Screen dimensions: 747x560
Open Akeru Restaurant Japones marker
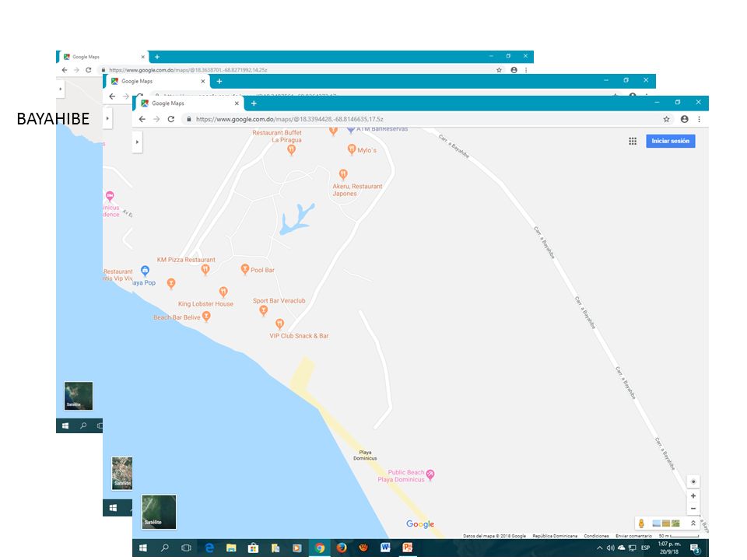(343, 174)
